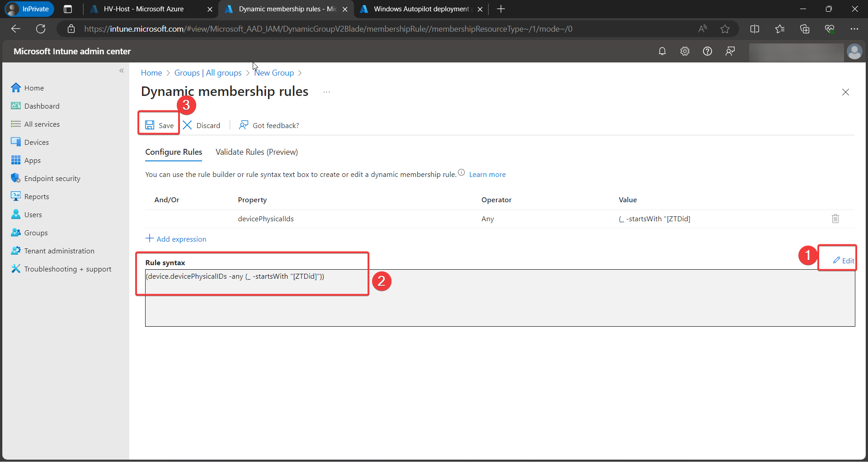
Task: Select the startsWith [ZTDid] value cell
Action: pyautogui.click(x=655, y=219)
